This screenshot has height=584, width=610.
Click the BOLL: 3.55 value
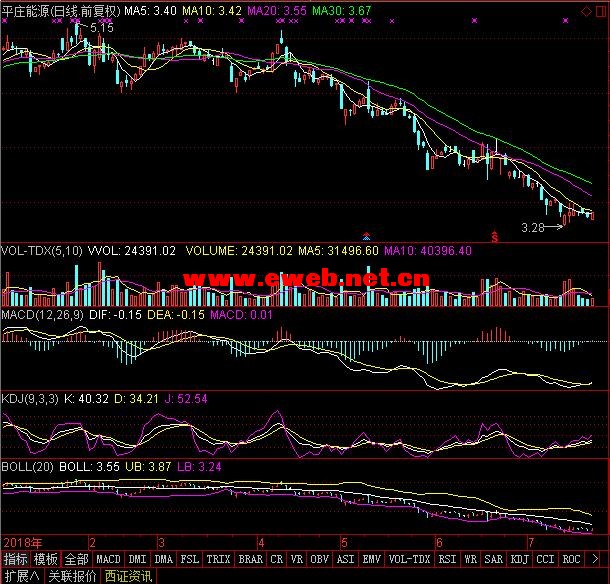click(89, 466)
